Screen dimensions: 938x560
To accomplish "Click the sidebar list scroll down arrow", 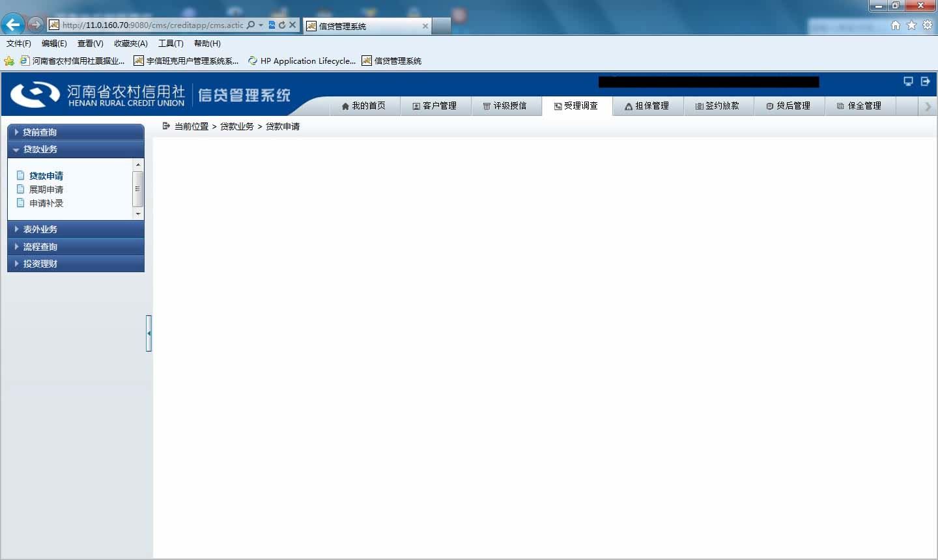I will 137,214.
